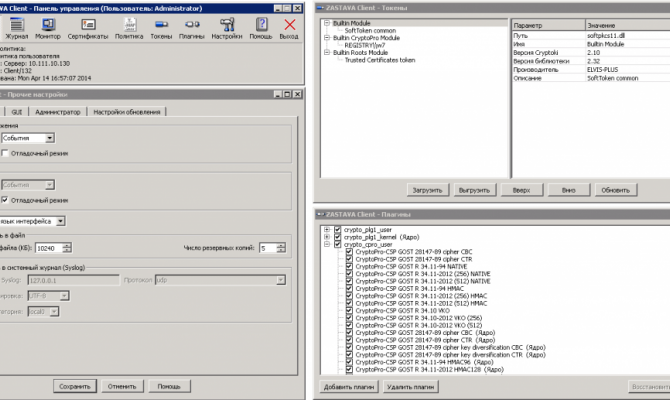The image size is (670, 400).
Task: Open the Помощь toolbar icon
Action: 261,29
